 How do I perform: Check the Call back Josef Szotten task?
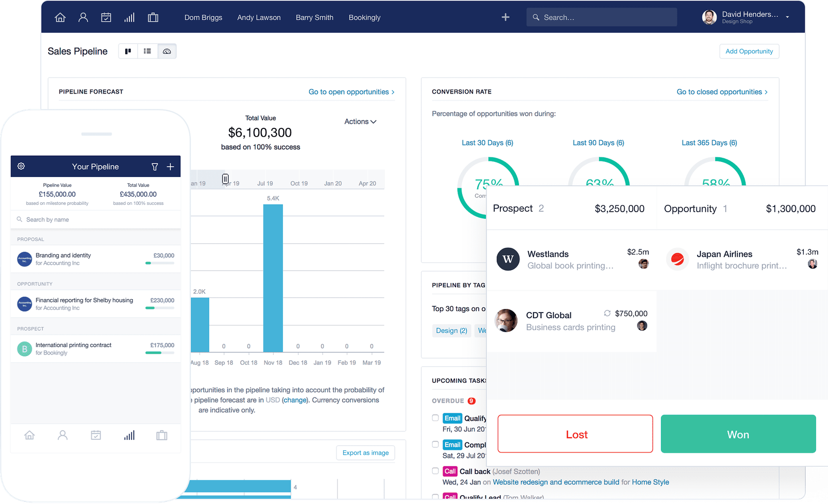pyautogui.click(x=435, y=471)
